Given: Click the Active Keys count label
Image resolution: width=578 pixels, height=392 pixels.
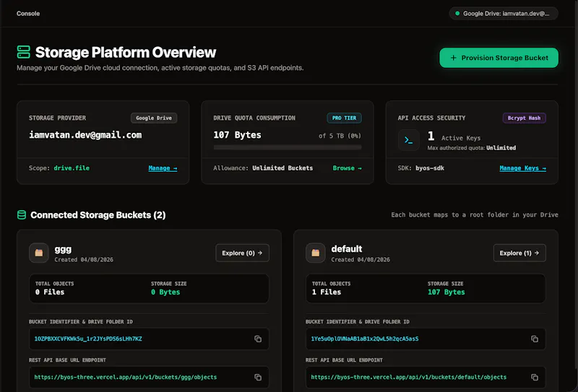Looking at the screenshot, I should click(x=461, y=138).
